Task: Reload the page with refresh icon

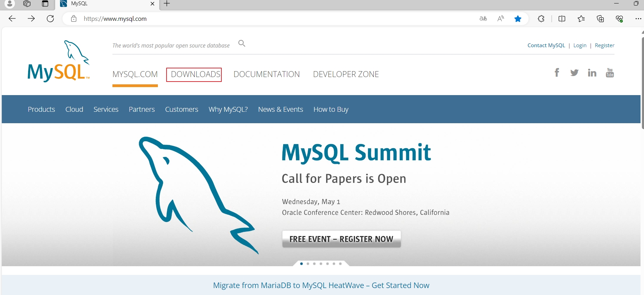Action: [50, 19]
